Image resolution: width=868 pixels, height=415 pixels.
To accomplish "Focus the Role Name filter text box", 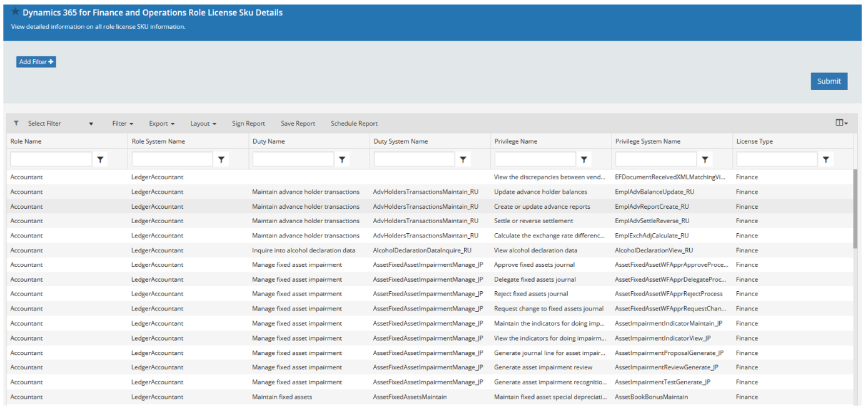I will (51, 160).
